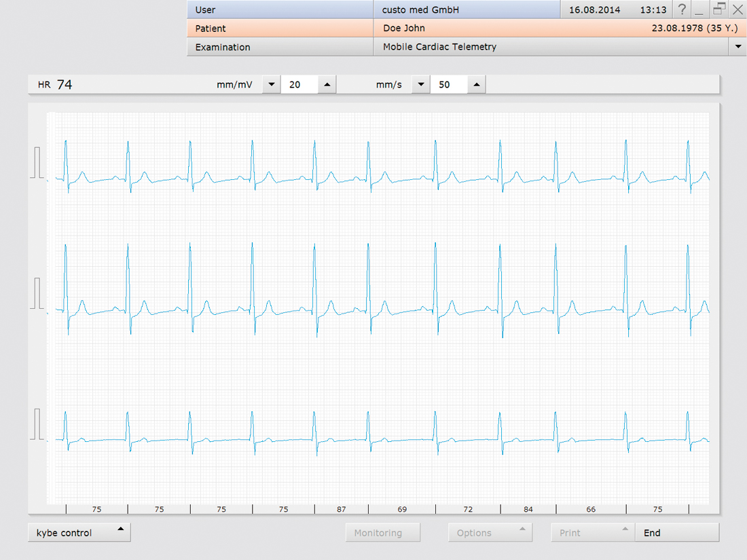Open the kybe control dropdown
This screenshot has height=560, width=747.
point(79,533)
